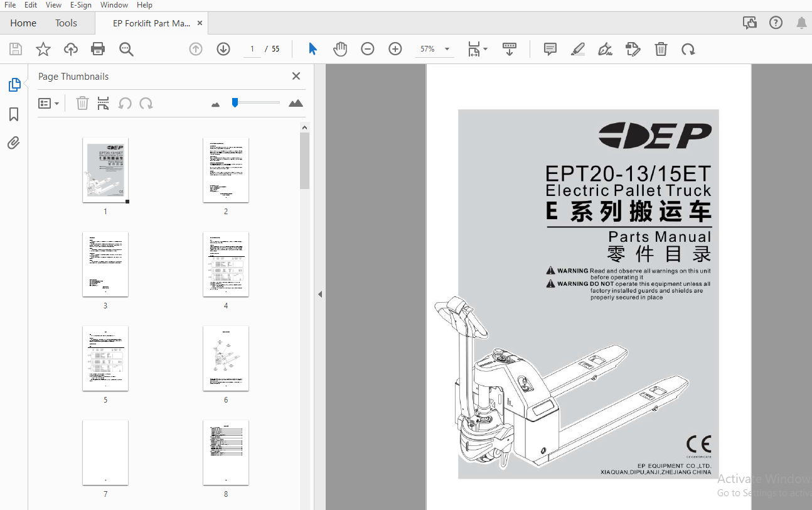Select page 3 thumbnail

pyautogui.click(x=105, y=264)
